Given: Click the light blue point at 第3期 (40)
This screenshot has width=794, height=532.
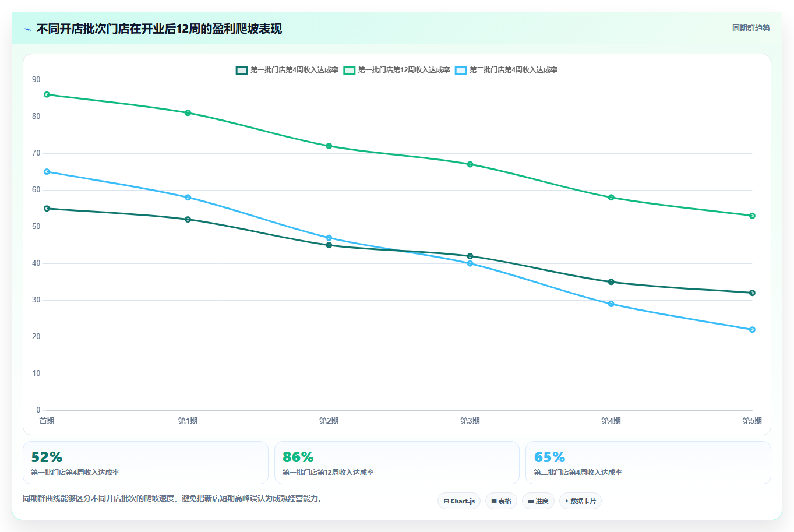Looking at the screenshot, I should (470, 263).
